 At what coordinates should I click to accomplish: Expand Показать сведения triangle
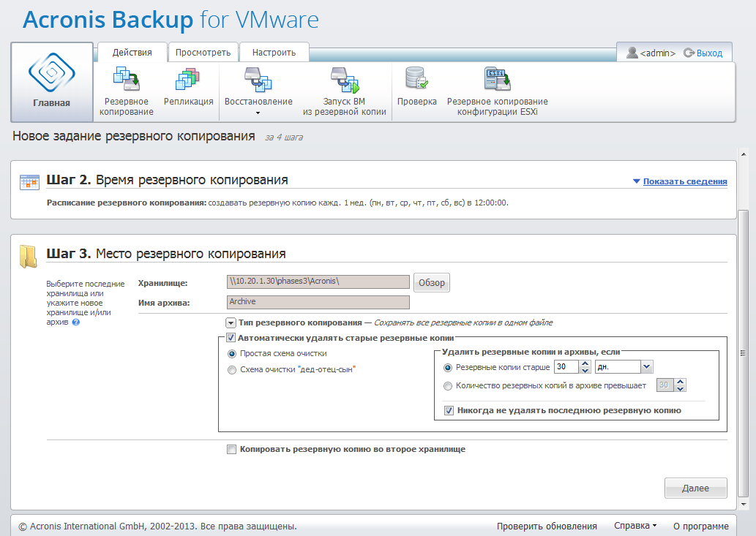click(x=637, y=181)
